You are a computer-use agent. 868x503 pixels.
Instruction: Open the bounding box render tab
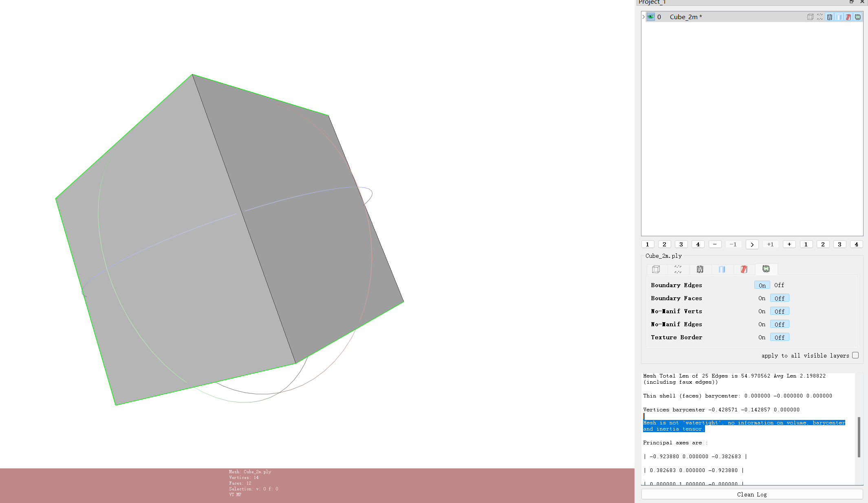(x=656, y=269)
